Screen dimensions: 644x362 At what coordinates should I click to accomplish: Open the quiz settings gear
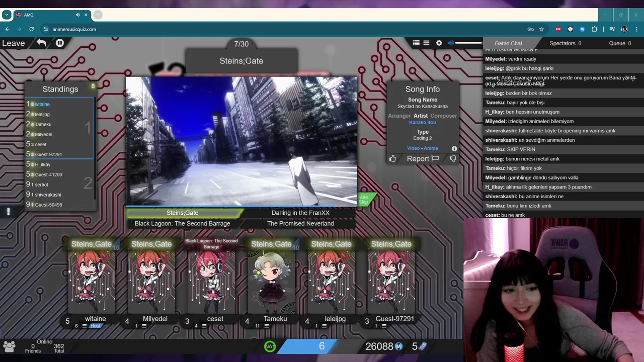439,43
